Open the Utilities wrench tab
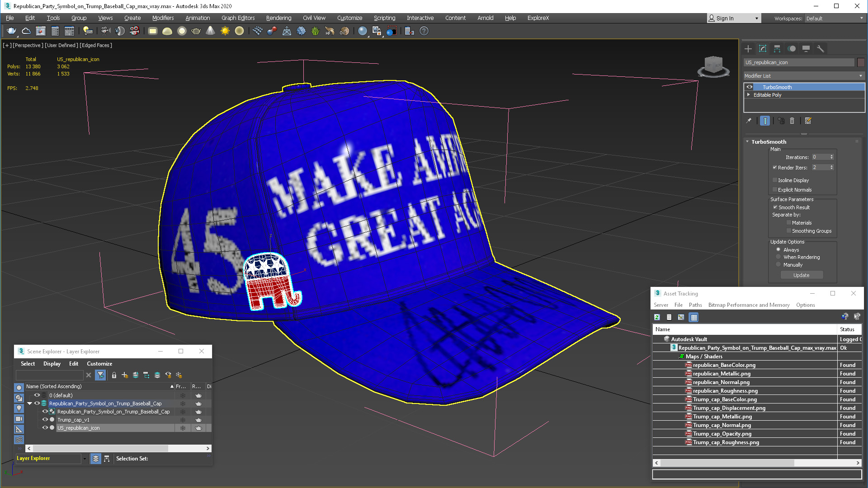The height and width of the screenshot is (488, 868). pos(821,49)
